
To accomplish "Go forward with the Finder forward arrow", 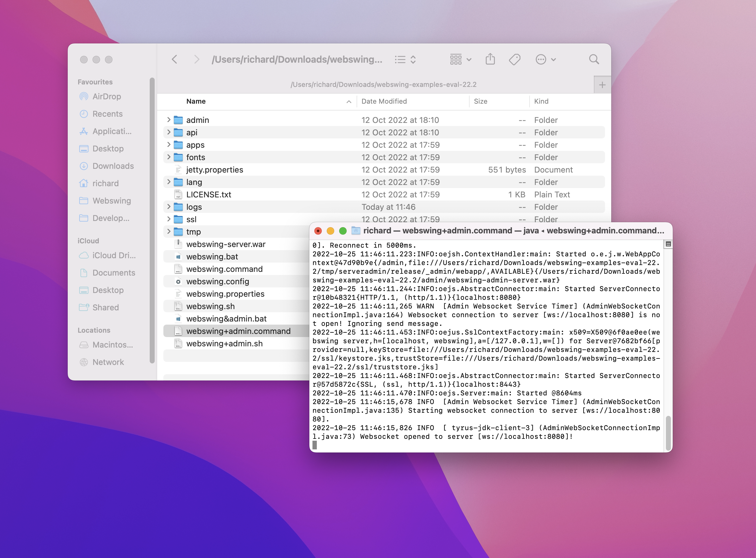I will (x=196, y=60).
